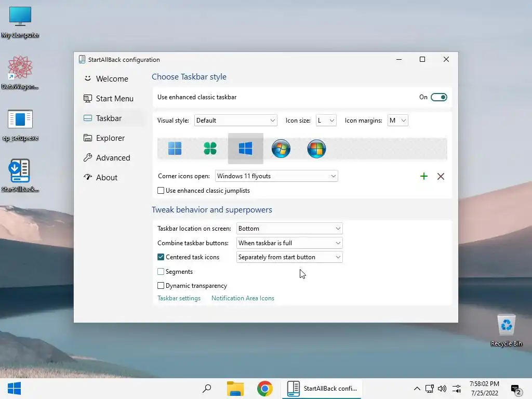Open My Computer desktop icon
This screenshot has height=399, width=532.
(20, 22)
